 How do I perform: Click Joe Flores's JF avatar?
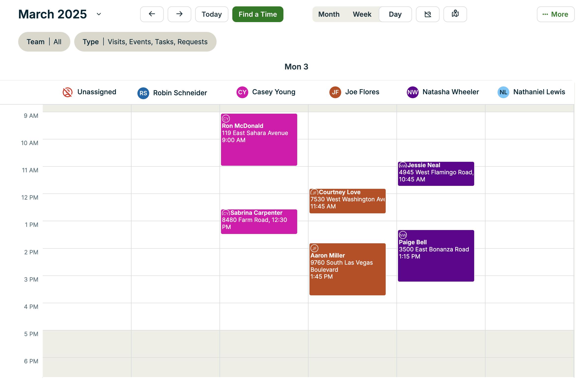pos(335,92)
